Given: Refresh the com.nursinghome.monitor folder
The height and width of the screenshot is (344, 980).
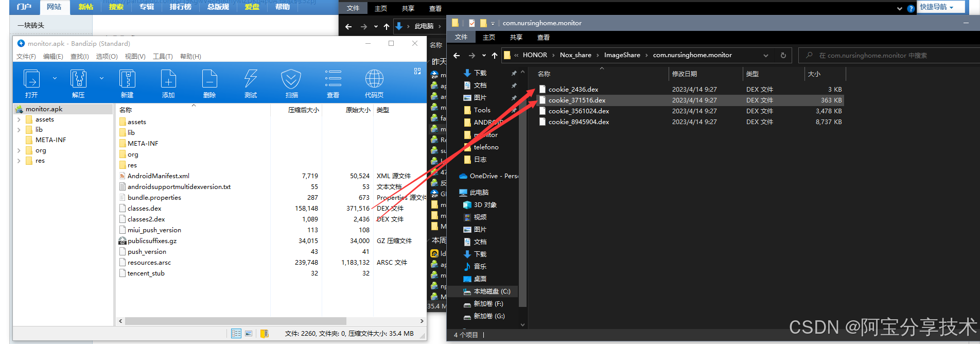Looking at the screenshot, I should (783, 55).
